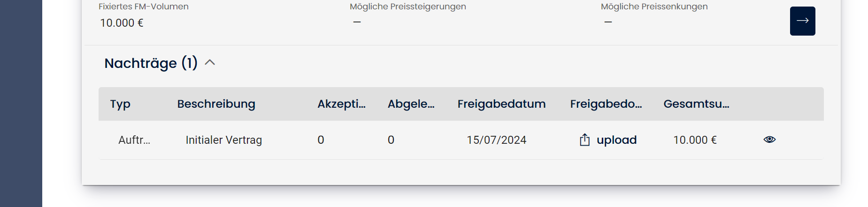Click the upload share icon
The image size is (868, 207).
pyautogui.click(x=584, y=140)
